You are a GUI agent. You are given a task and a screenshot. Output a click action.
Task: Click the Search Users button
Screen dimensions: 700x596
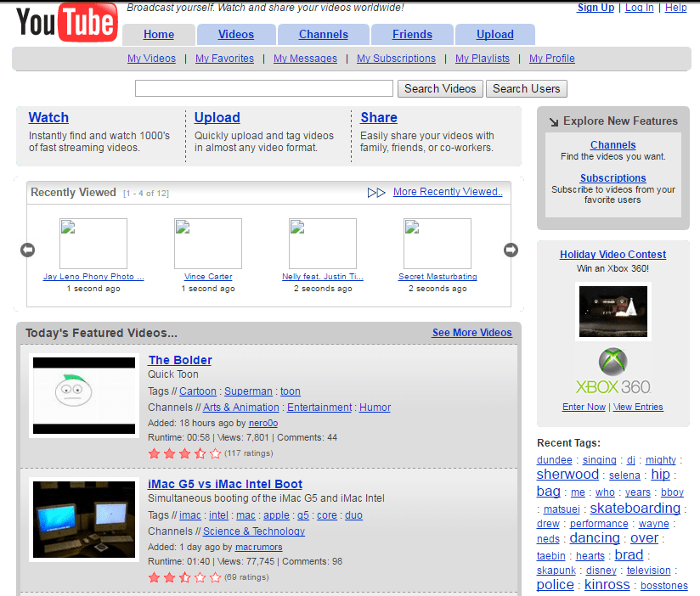pos(527,89)
